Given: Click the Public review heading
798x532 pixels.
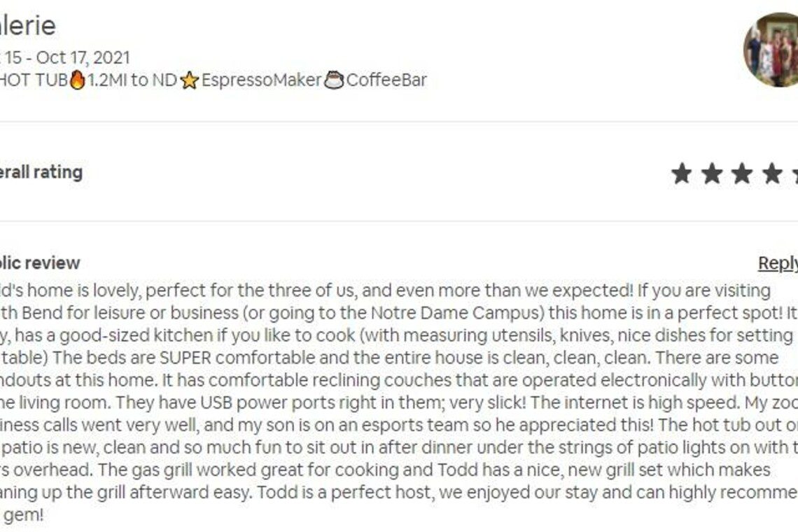Looking at the screenshot, I should tap(40, 262).
